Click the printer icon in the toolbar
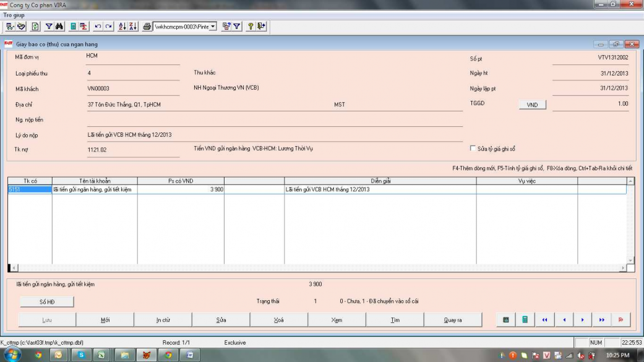 (x=147, y=27)
